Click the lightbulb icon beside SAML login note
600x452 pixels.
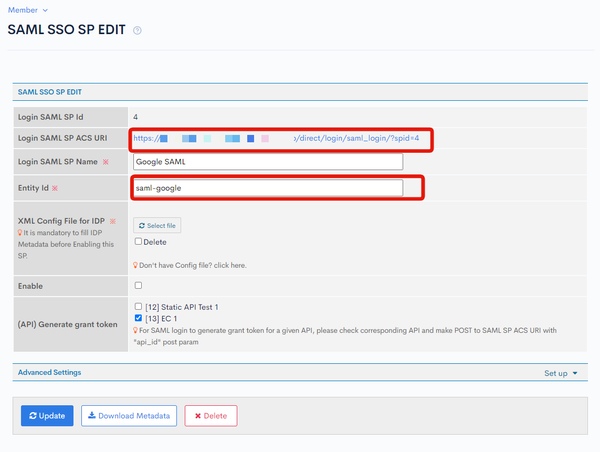[x=135, y=330]
